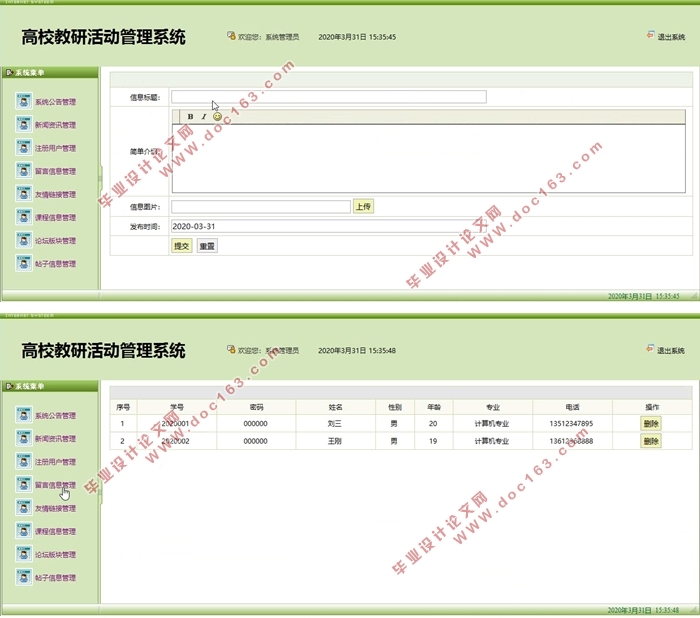Open 系统公告管理 icon in top window sidebar

click(x=24, y=101)
